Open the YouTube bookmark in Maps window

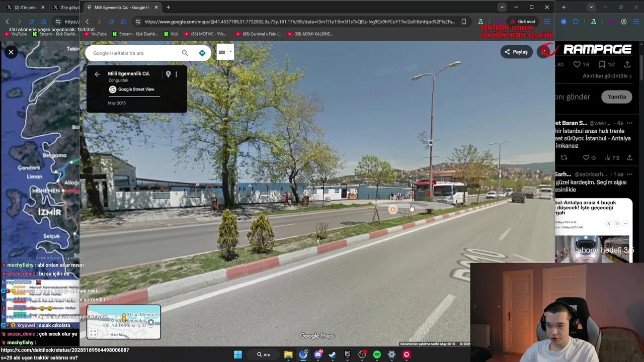95,34
